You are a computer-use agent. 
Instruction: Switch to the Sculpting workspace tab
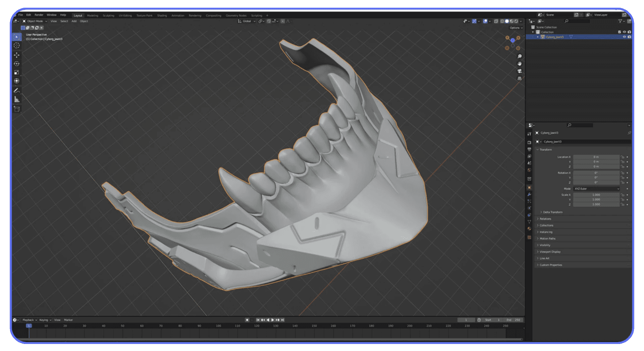(x=108, y=15)
